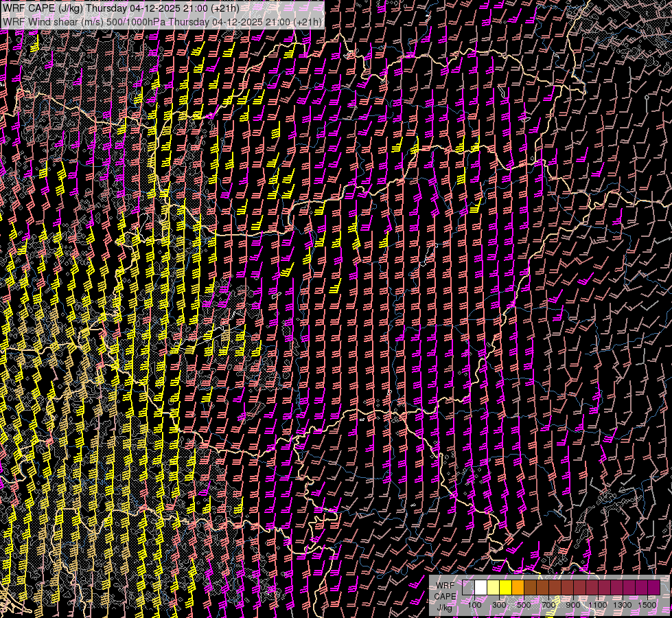The image size is (672, 618).
Task: Click the brown swatch right of orange
Action: (x=530, y=588)
